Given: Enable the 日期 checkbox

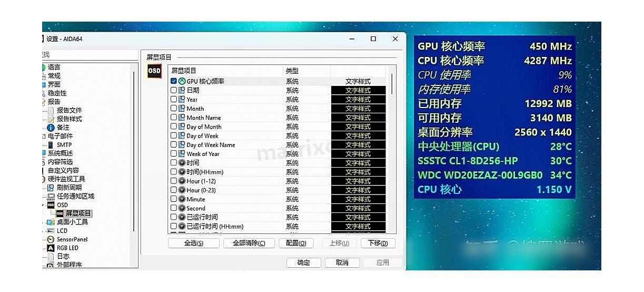Looking at the screenshot, I should click(x=174, y=91).
